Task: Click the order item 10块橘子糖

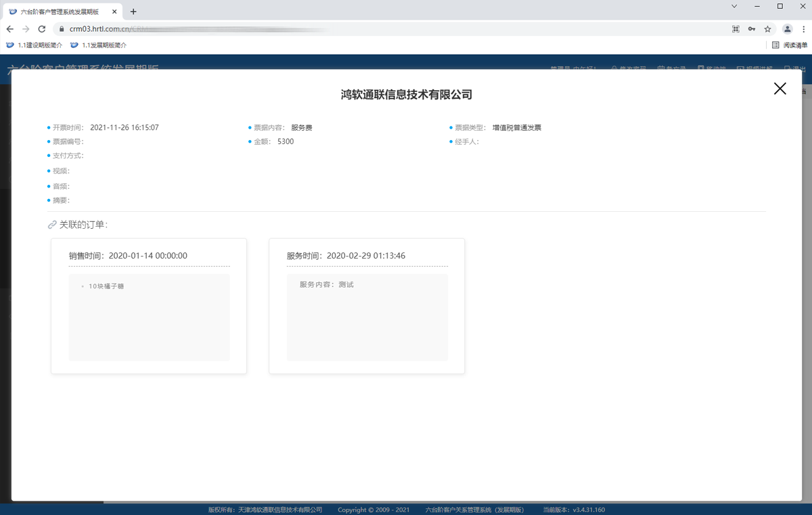Action: click(x=106, y=286)
